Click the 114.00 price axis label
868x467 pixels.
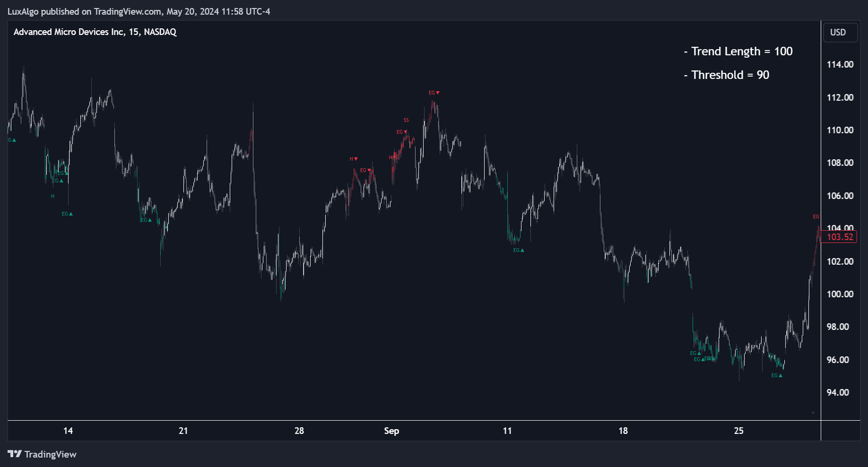coord(840,64)
